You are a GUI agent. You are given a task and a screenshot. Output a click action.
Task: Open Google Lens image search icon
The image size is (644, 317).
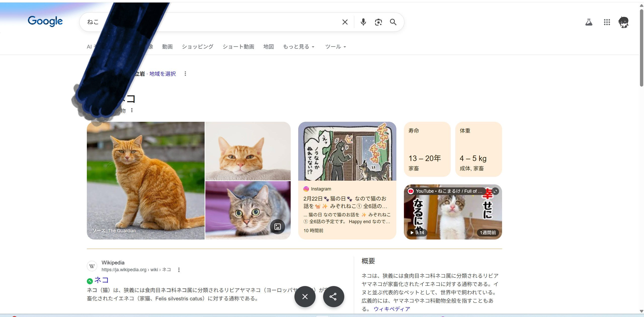point(378,22)
